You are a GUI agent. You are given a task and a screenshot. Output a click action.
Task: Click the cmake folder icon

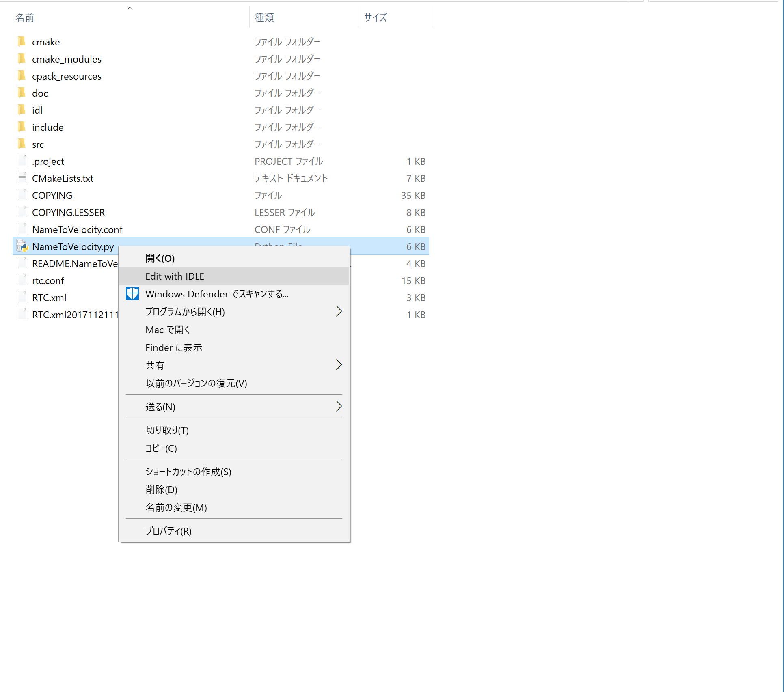[x=22, y=41]
